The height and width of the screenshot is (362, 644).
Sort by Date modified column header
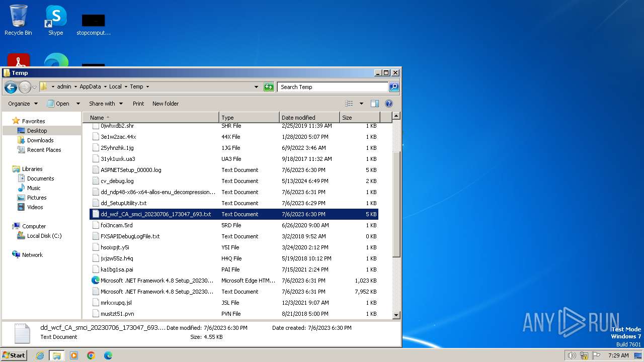tap(309, 118)
